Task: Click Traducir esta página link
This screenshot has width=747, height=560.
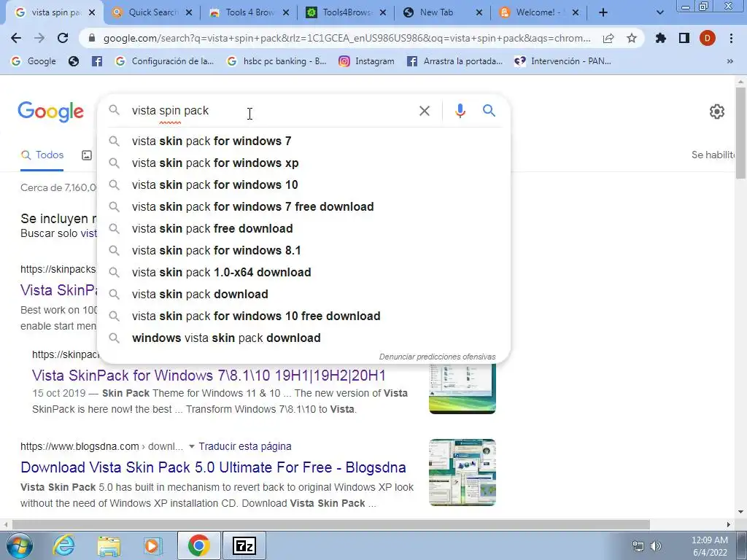Action: click(245, 446)
